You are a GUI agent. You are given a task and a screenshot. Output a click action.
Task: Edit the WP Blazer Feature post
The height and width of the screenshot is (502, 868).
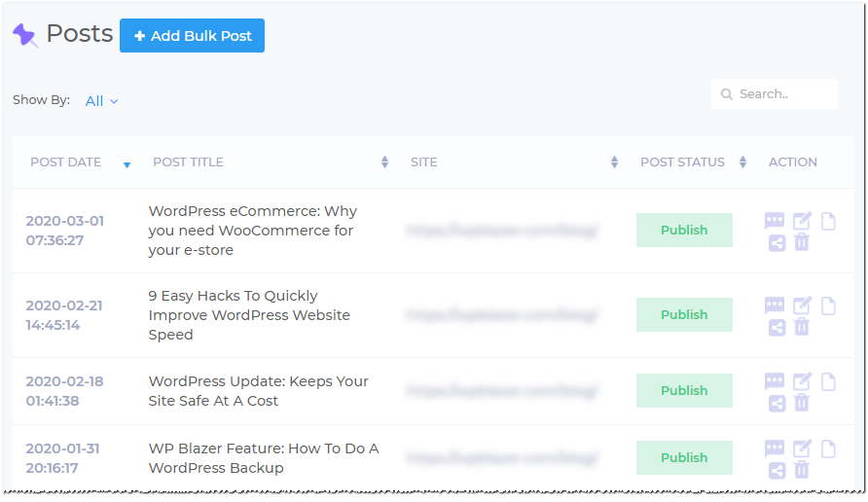(802, 448)
